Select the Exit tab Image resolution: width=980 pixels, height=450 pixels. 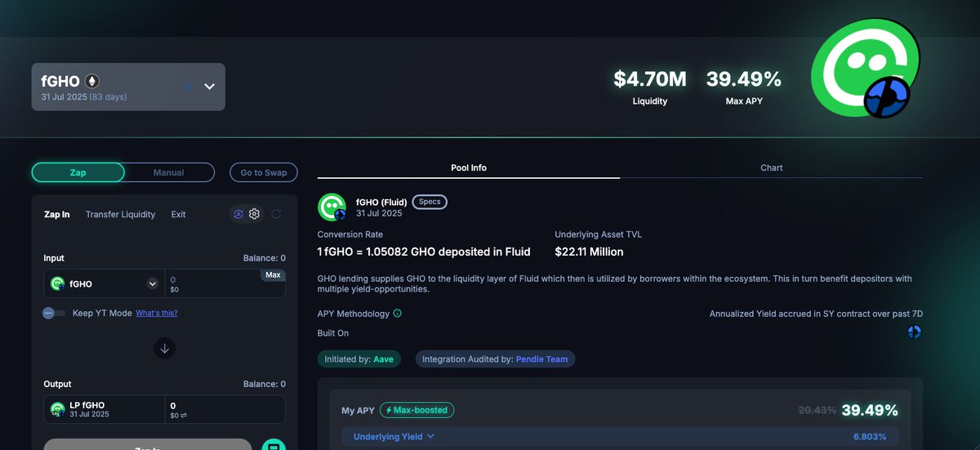click(178, 215)
